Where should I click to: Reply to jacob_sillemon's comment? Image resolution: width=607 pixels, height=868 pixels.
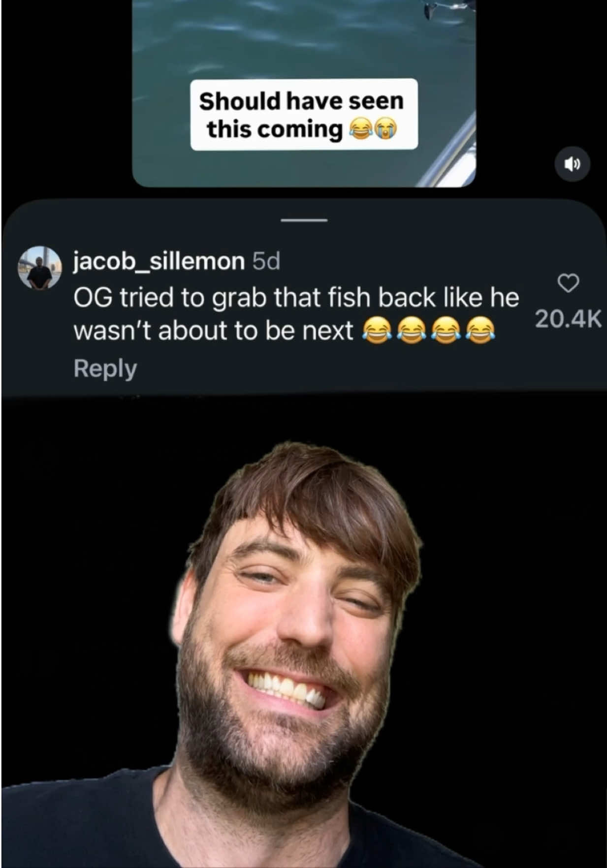105,369
